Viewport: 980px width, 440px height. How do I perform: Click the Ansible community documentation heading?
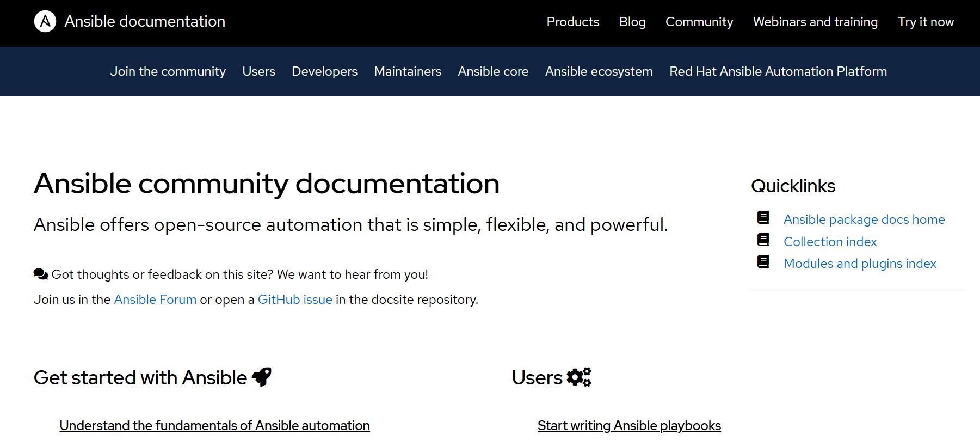(267, 184)
